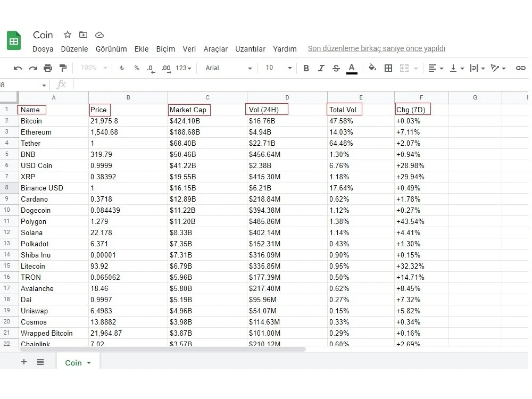
Task: Format as currency with lira icon
Action: tap(122, 68)
